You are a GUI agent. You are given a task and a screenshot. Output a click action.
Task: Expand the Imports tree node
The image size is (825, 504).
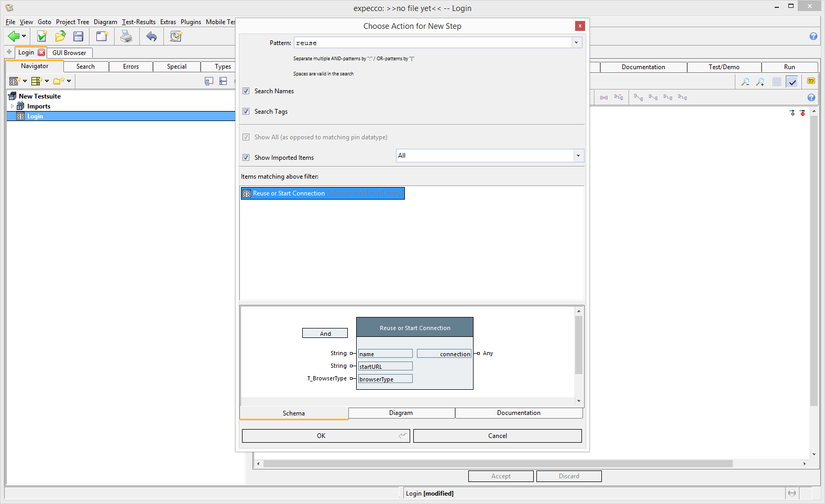[12, 106]
